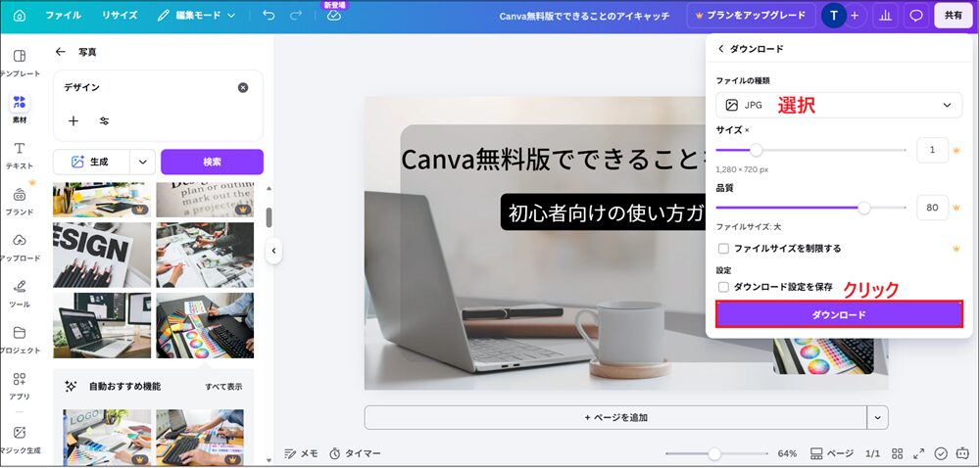Open the メモ notes tool
This screenshot has width=980, height=468.
tap(301, 453)
